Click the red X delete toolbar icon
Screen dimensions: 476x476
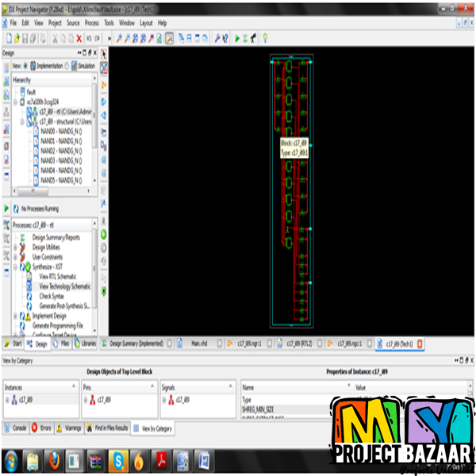coord(79,38)
